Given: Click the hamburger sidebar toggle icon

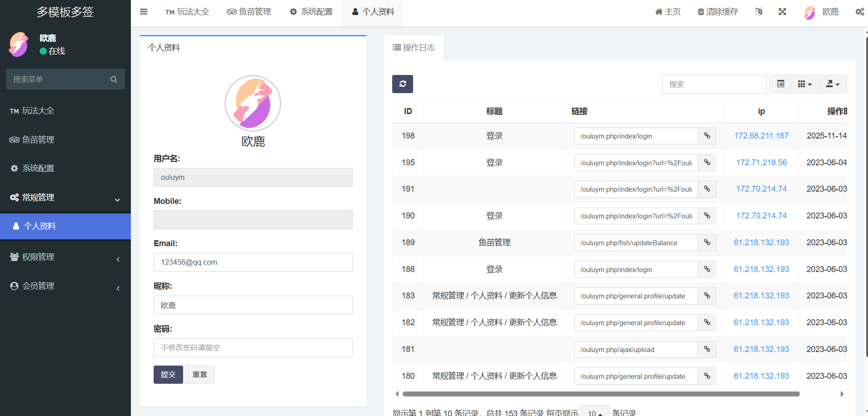Looking at the screenshot, I should (x=144, y=12).
